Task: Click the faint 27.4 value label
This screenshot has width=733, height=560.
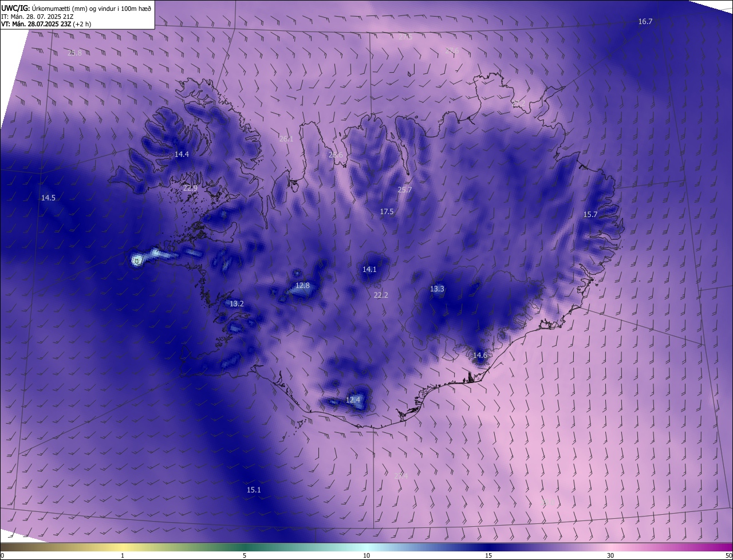Action: (401, 476)
